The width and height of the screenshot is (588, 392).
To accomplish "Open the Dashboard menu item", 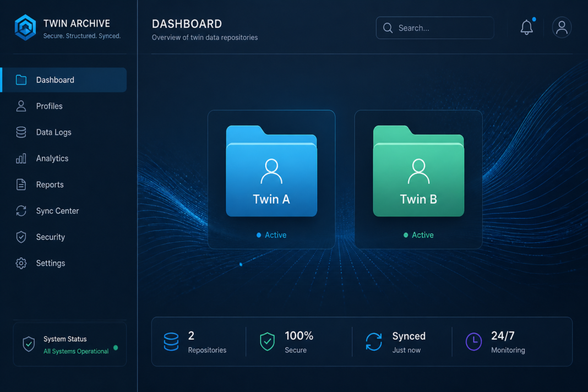I will coord(64,80).
